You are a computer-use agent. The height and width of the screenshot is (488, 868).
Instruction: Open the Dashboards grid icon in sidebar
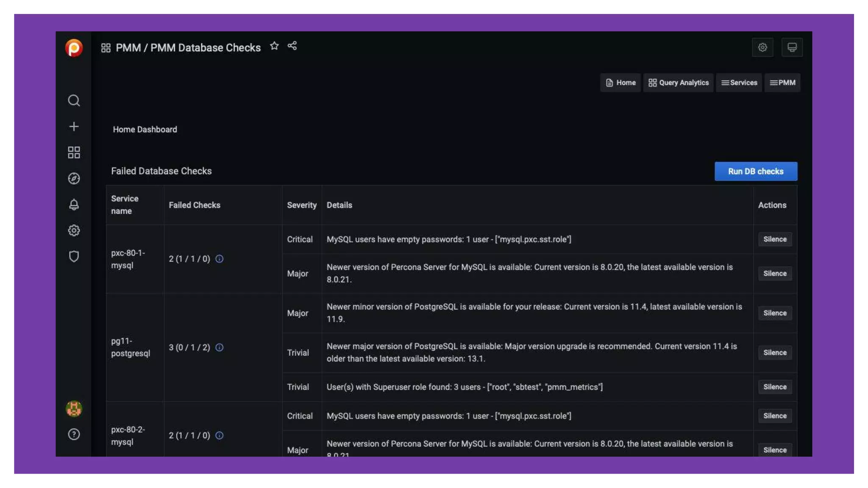(74, 152)
